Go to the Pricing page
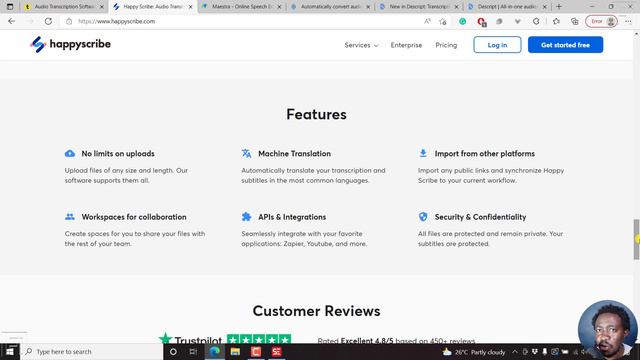 tap(446, 45)
